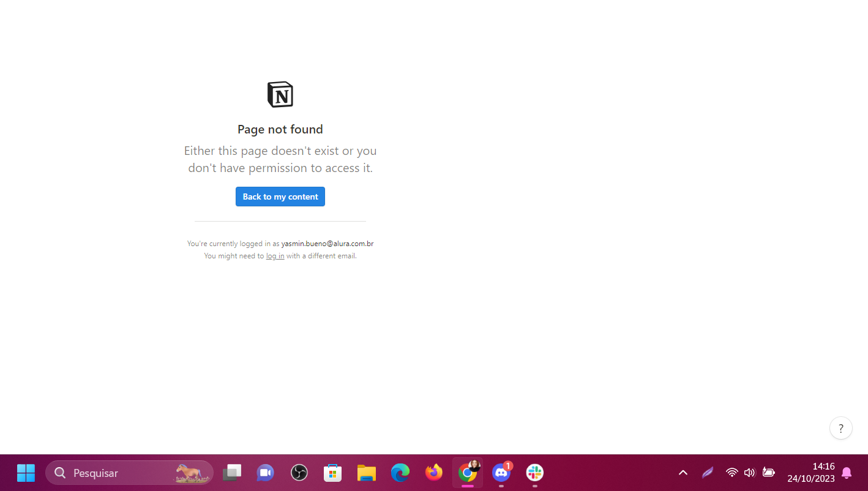This screenshot has width=868, height=491.
Task: Click the Pesquisar search box
Action: coord(129,473)
